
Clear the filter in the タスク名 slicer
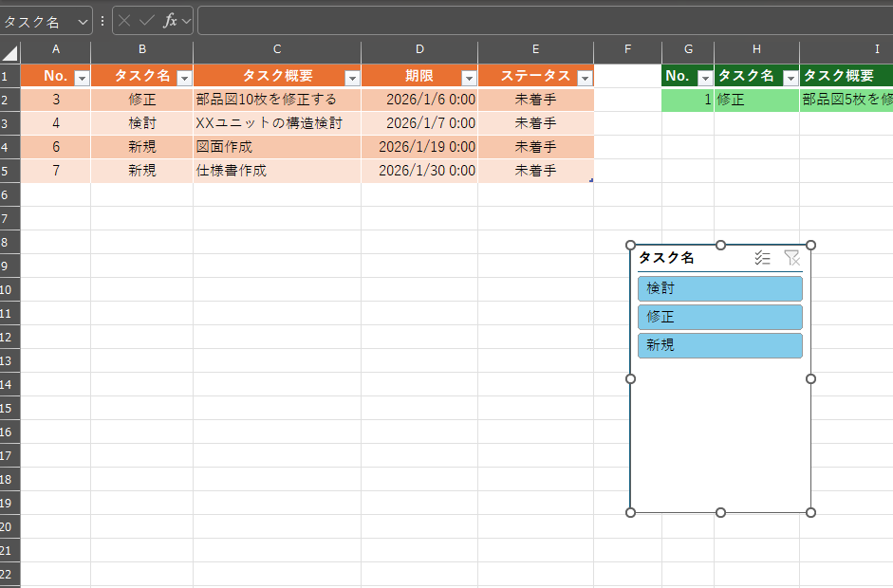(x=791, y=258)
